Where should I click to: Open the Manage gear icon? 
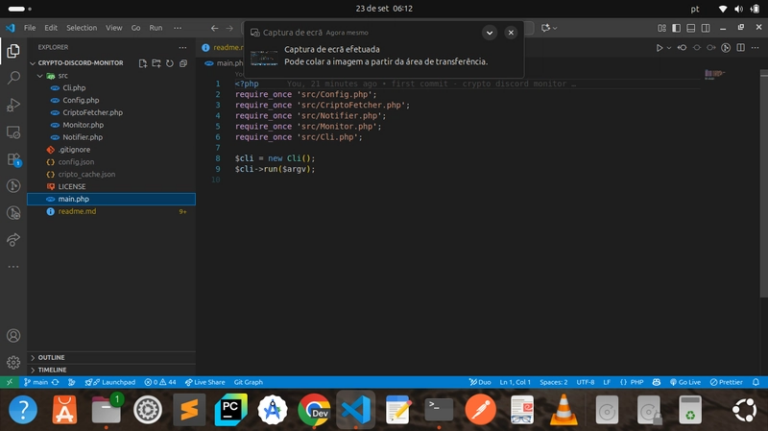point(13,362)
